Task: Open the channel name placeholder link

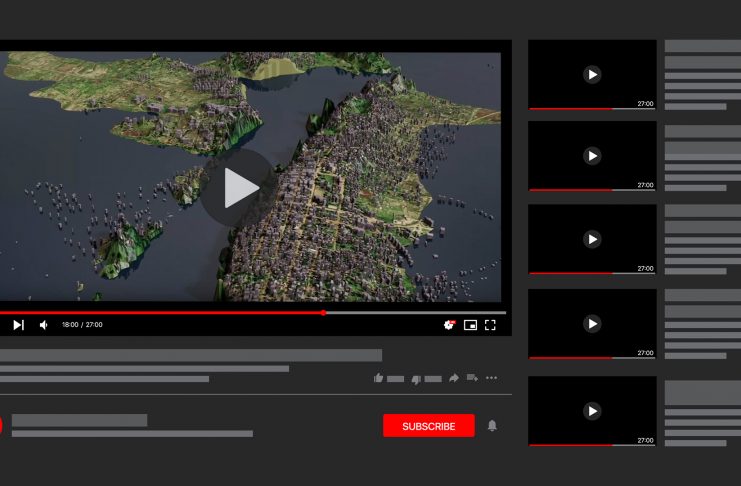Action: click(79, 420)
